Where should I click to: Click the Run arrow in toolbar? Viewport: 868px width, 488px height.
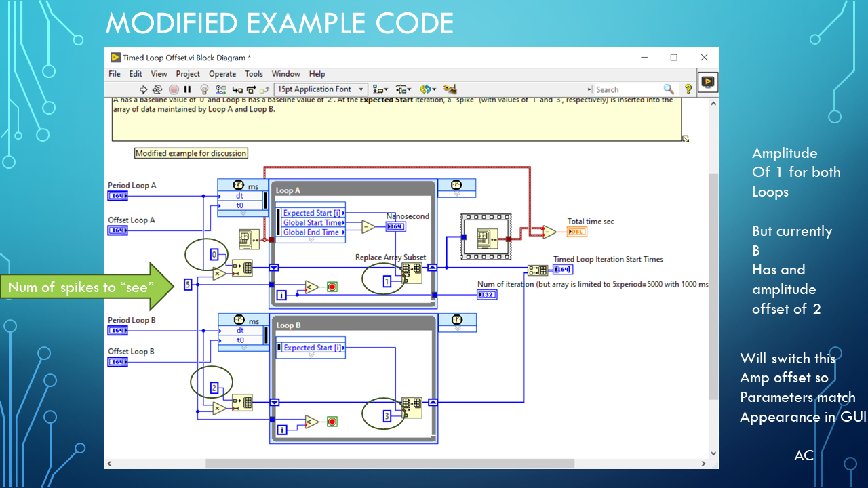[143, 89]
